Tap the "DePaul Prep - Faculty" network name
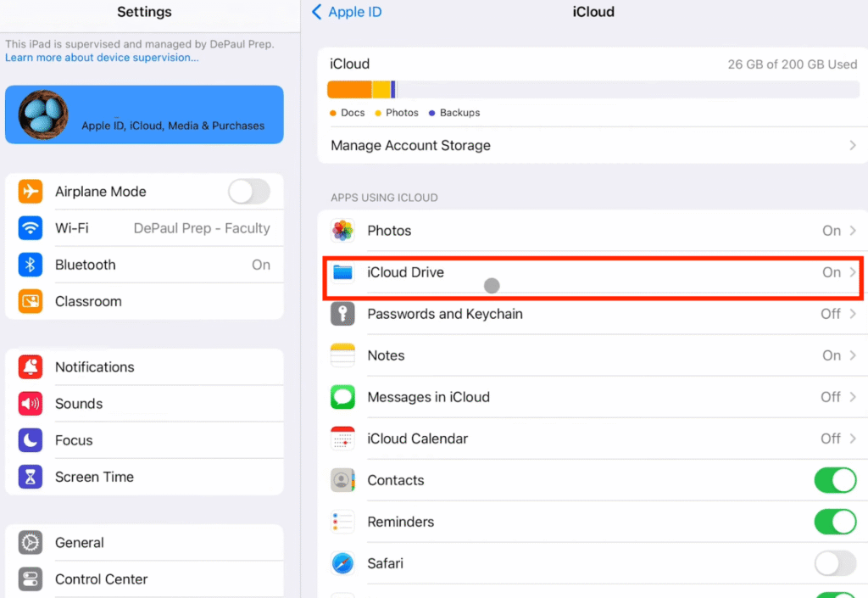Viewport: 868px width, 598px height. coord(202,228)
